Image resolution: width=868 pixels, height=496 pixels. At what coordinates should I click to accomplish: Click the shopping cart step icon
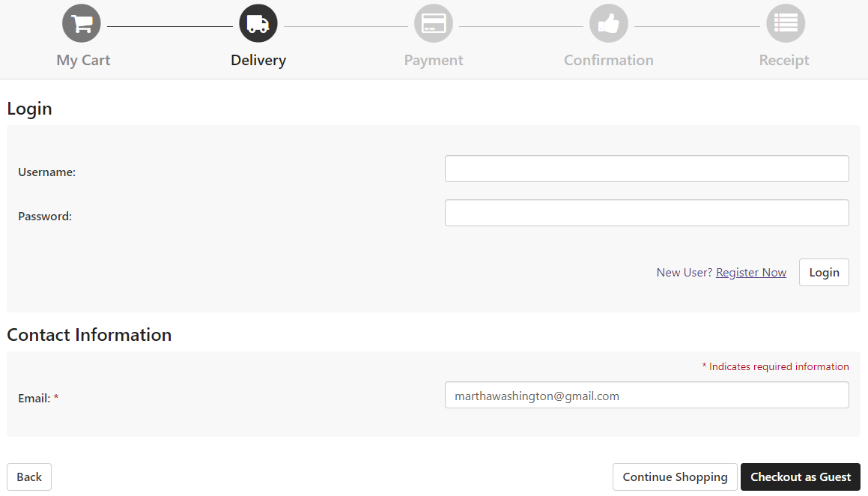pyautogui.click(x=82, y=24)
